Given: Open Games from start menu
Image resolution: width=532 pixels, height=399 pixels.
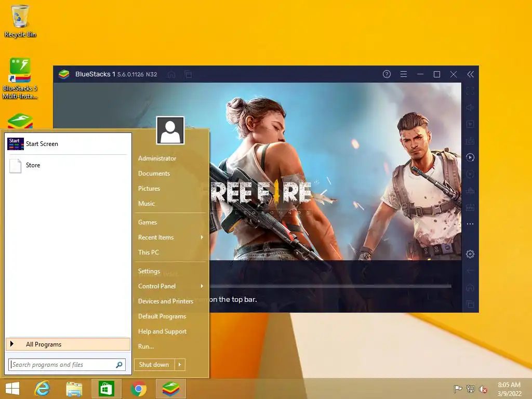Looking at the screenshot, I should pos(148,222).
